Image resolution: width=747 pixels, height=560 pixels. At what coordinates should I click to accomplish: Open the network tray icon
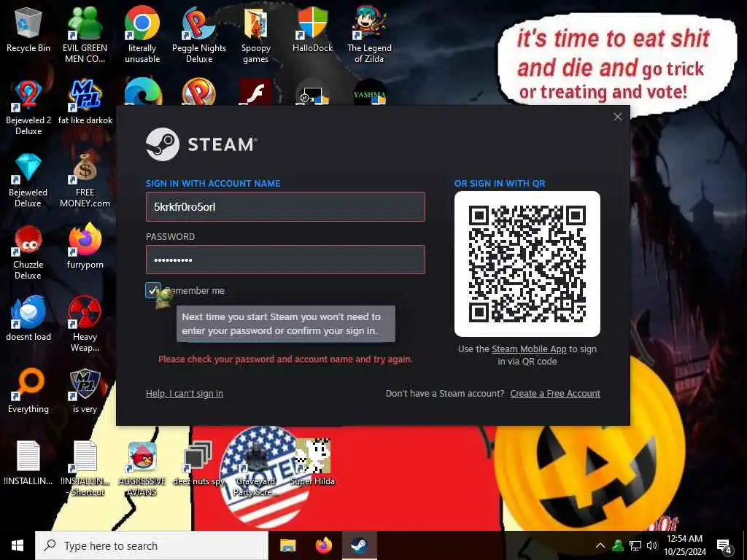635,545
